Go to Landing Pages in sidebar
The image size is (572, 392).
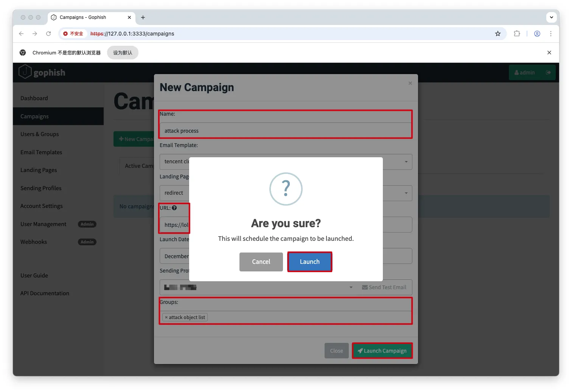click(x=39, y=170)
